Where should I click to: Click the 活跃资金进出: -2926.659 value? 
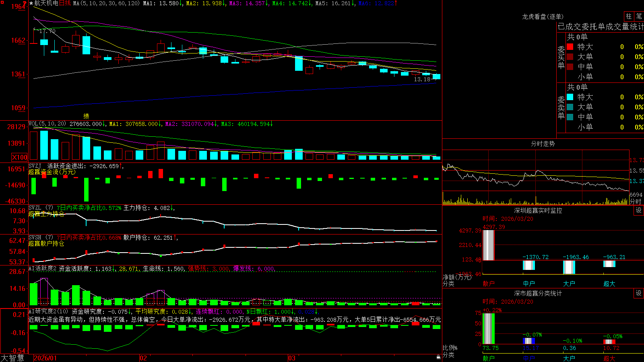point(83,166)
